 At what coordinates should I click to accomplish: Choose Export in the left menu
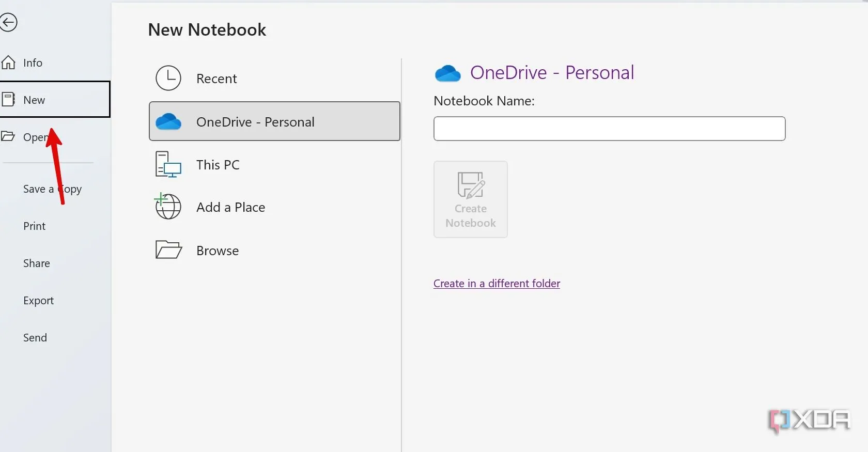click(38, 301)
